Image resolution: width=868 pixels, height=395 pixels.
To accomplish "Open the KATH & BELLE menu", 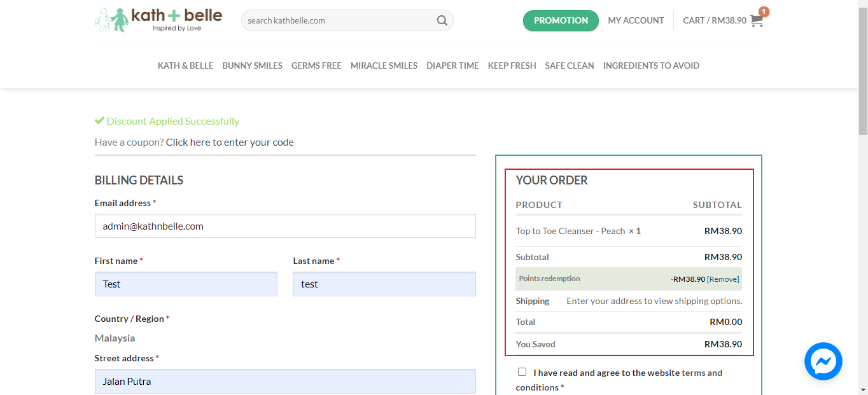I will pos(185,66).
